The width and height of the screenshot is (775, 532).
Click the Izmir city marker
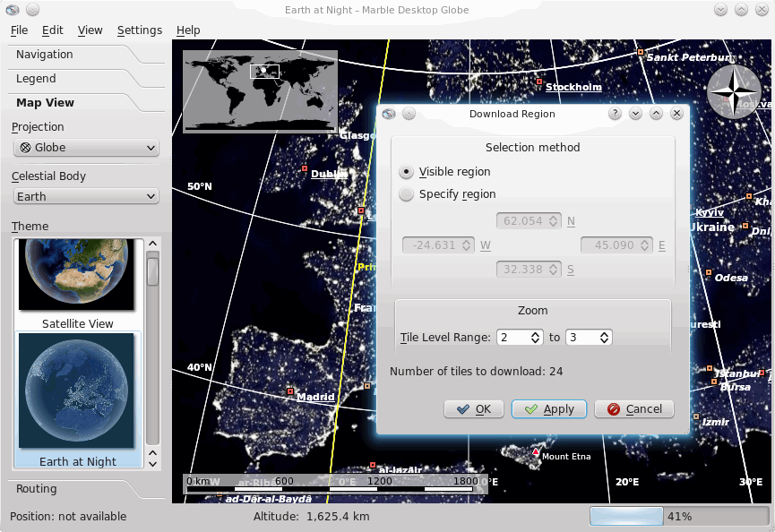coord(696,416)
